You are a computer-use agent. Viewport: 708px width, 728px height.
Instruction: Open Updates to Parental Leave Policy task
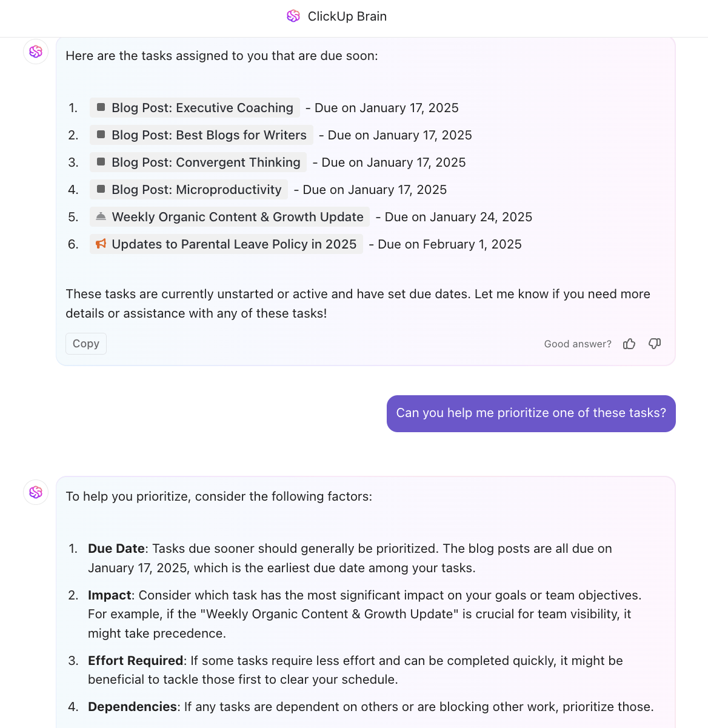[234, 244]
